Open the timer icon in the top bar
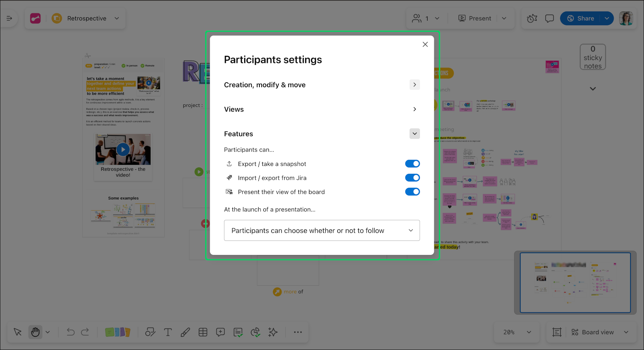The height and width of the screenshot is (350, 644). click(531, 18)
